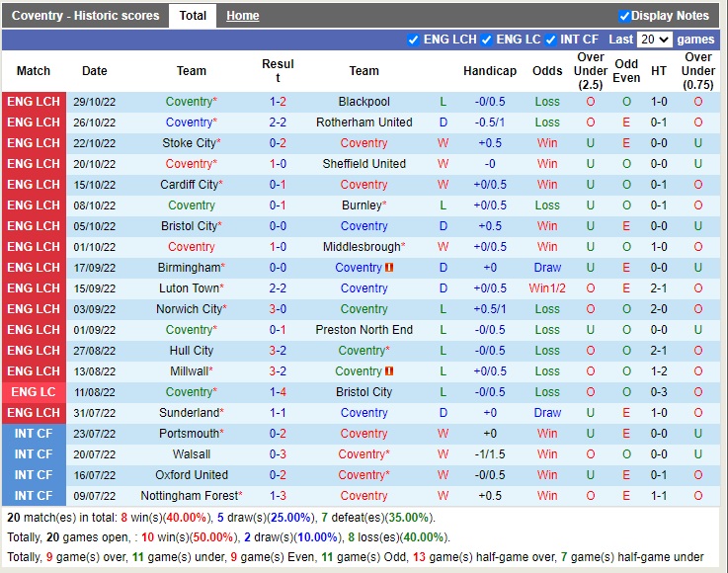
Task: Uncheck the ENG LCH filter checkbox
Action: point(413,40)
